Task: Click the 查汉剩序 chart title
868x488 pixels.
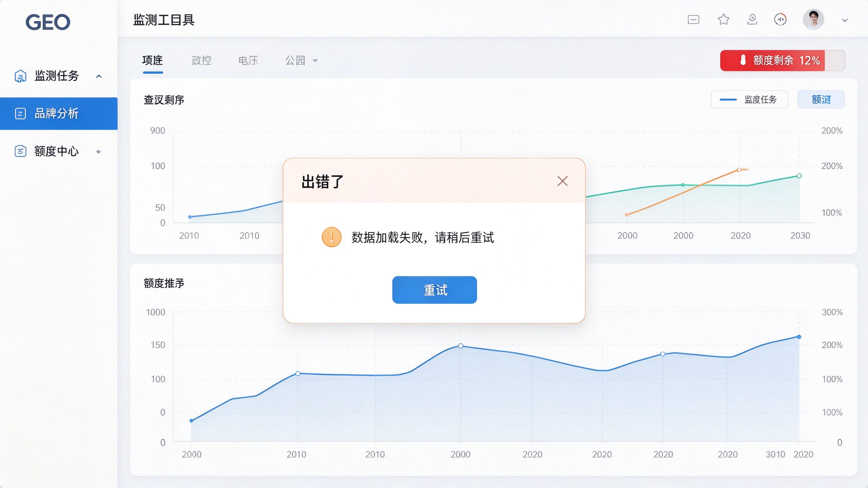Action: click(164, 100)
